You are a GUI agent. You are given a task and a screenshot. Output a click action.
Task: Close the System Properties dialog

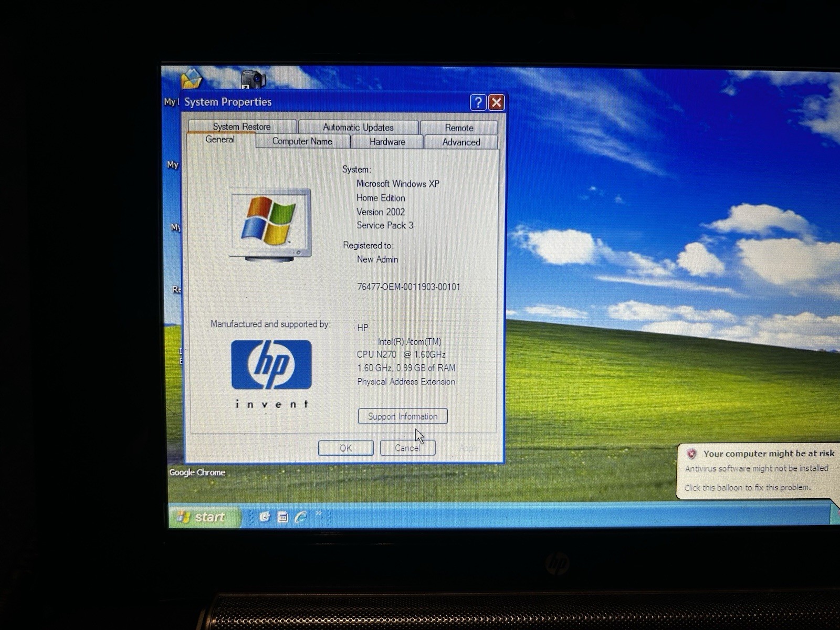[497, 102]
